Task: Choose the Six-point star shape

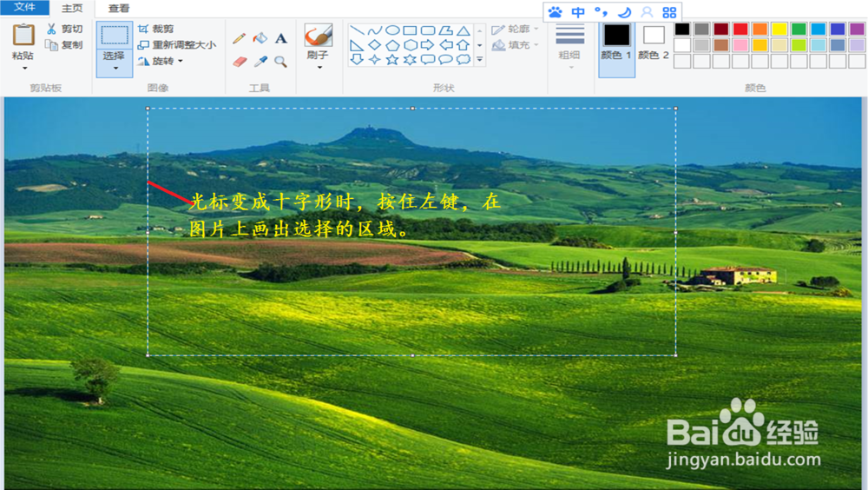Action: click(411, 59)
